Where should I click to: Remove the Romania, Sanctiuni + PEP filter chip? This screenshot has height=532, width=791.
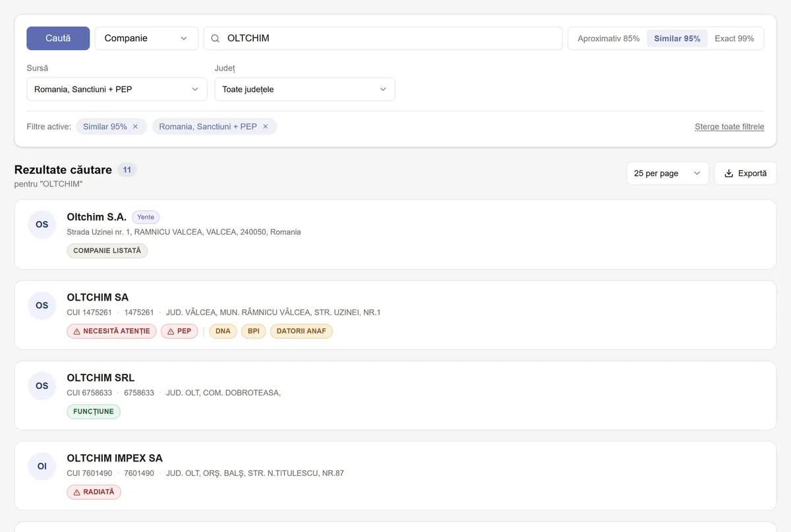266,127
